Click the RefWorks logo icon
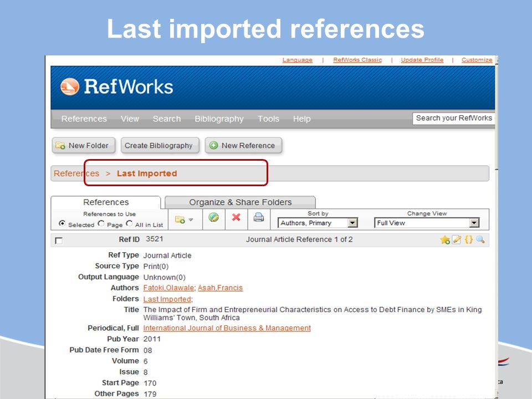The height and width of the screenshot is (399, 532). click(70, 86)
